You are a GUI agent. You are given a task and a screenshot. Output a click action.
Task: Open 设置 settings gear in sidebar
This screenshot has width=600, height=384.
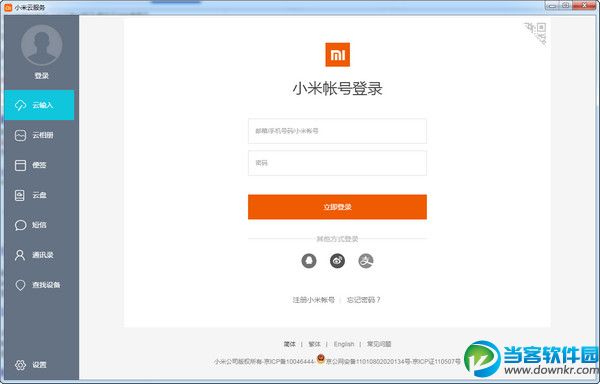[x=31, y=365]
